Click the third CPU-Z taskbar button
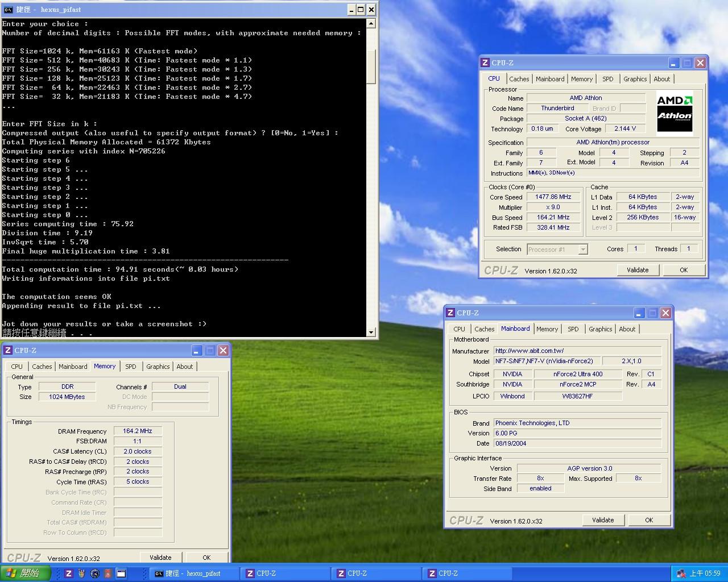The height and width of the screenshot is (582, 728). point(467,573)
